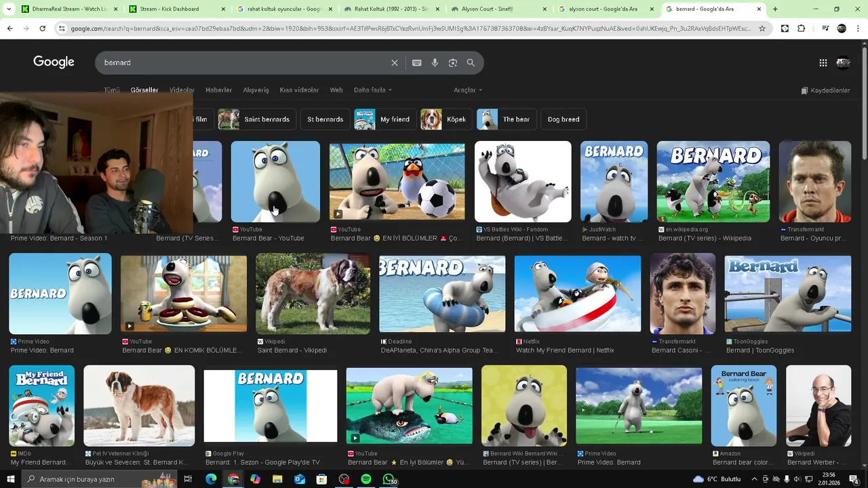The width and height of the screenshot is (868, 488).
Task: Go back to the previous page
Action: [x=9, y=28]
